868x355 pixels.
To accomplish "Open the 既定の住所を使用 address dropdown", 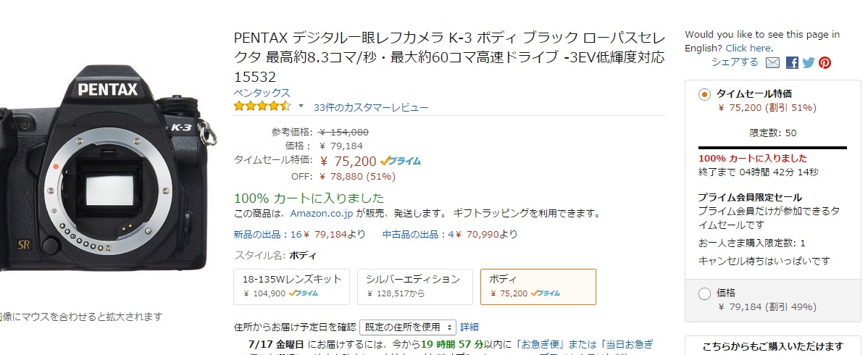I will tap(408, 327).
